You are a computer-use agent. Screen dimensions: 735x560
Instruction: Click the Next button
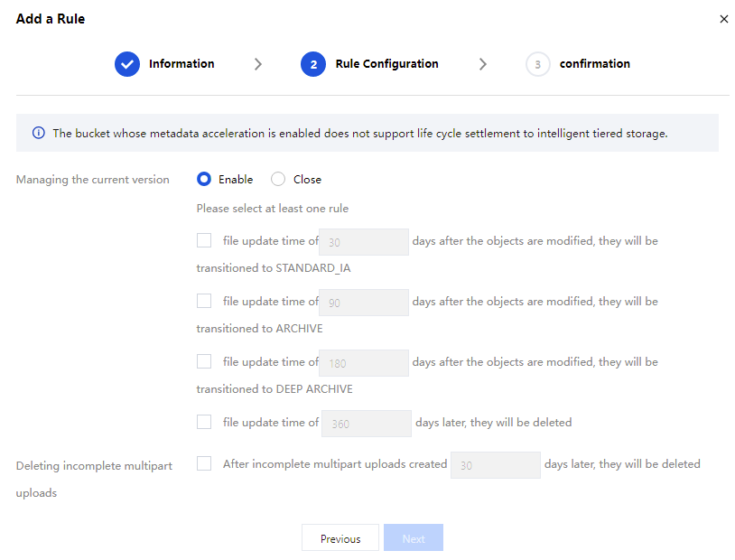coord(414,538)
